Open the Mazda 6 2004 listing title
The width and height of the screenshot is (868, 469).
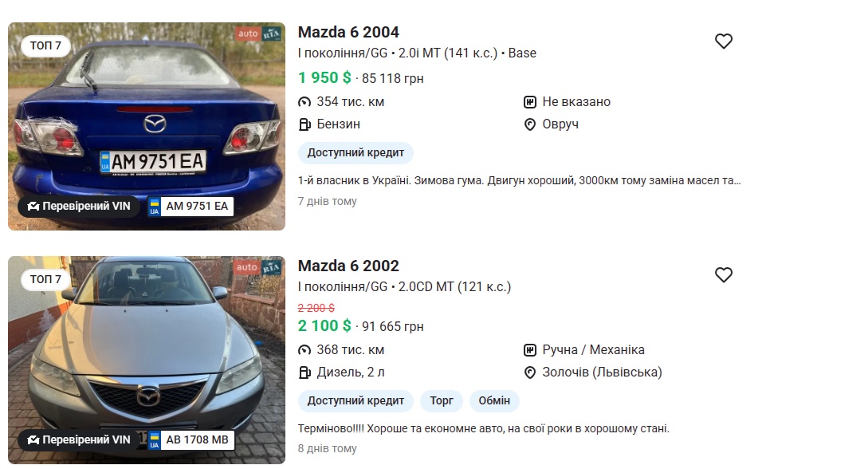pyautogui.click(x=348, y=33)
